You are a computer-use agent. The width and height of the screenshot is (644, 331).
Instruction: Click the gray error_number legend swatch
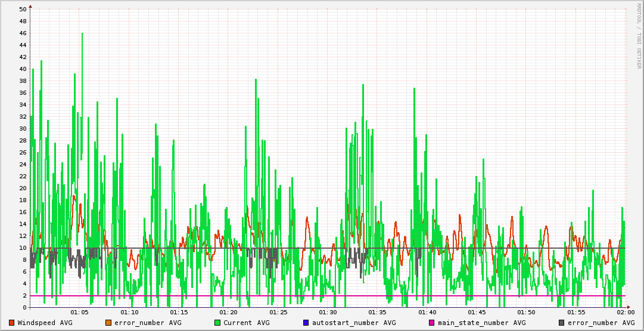coord(561,323)
